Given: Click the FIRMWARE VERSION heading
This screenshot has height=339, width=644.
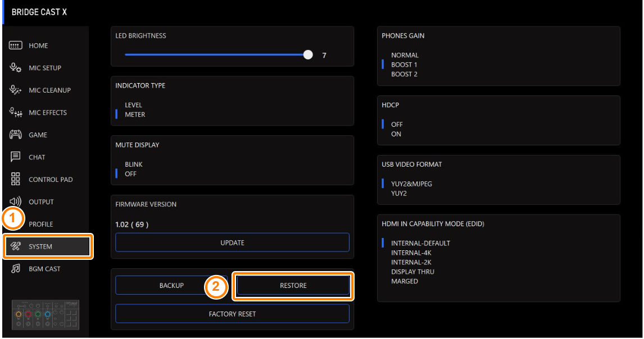Looking at the screenshot, I should 146,204.
